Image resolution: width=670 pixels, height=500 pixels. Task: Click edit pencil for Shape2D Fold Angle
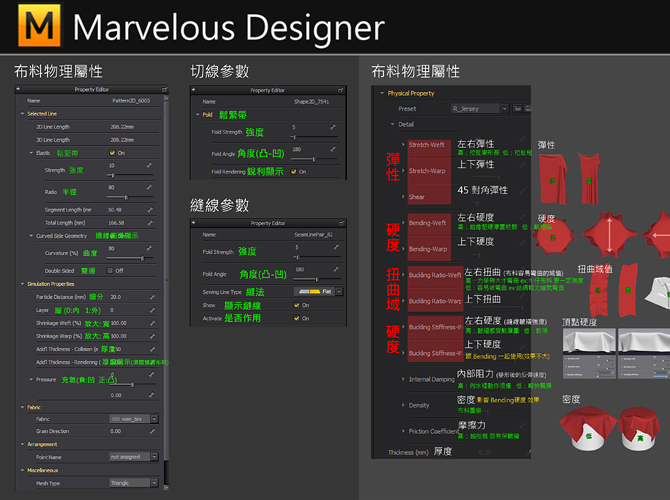point(333,149)
